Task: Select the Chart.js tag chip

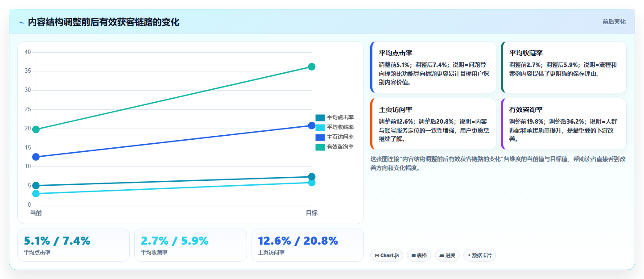Action: click(x=387, y=255)
